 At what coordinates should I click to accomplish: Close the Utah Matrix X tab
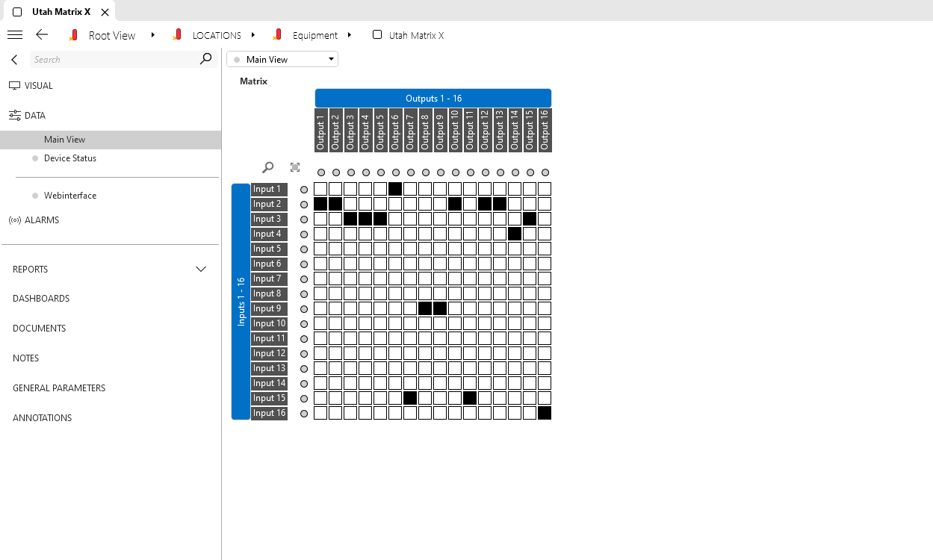pyautogui.click(x=105, y=13)
